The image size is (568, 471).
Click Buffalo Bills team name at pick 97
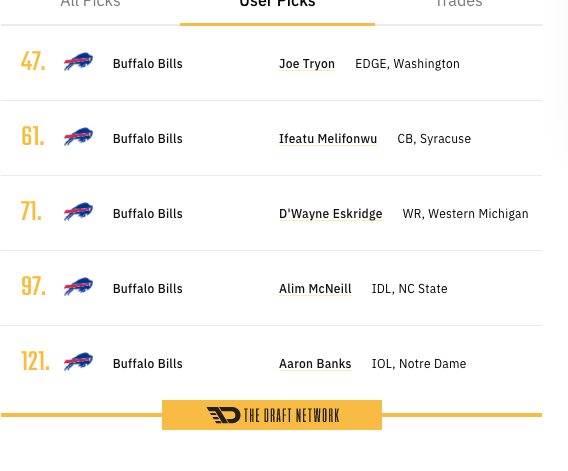point(148,289)
